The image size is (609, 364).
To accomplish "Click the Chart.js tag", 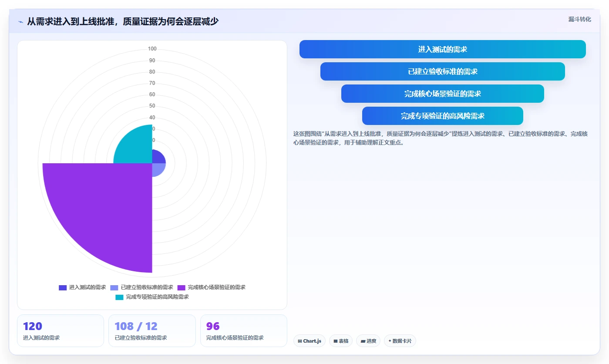I will pos(310,341).
